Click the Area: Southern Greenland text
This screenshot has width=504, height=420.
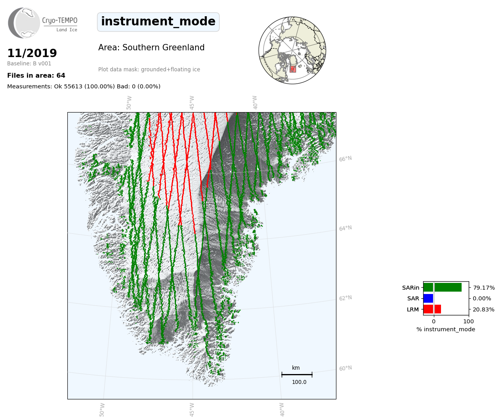pos(151,48)
